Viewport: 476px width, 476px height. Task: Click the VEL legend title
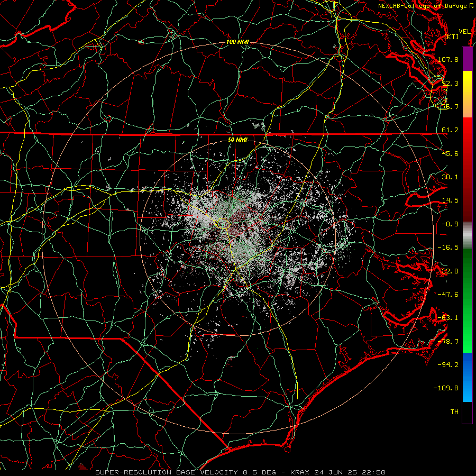click(x=464, y=32)
